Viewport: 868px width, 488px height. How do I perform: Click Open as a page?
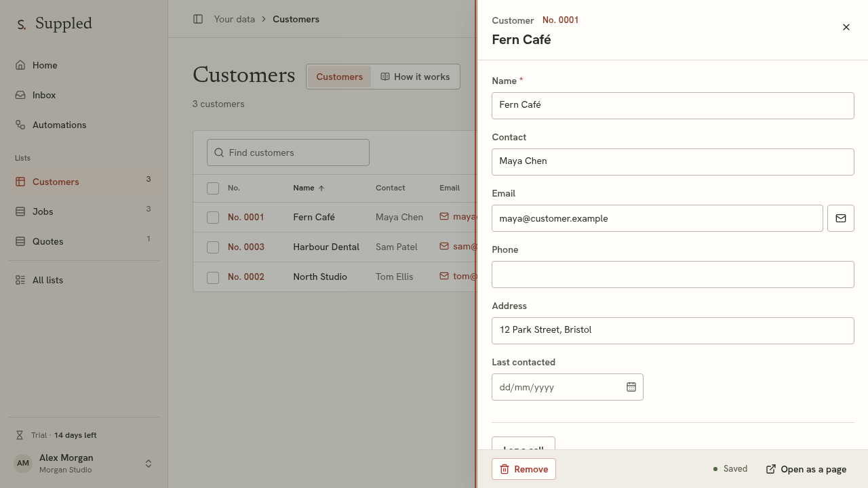pos(806,469)
